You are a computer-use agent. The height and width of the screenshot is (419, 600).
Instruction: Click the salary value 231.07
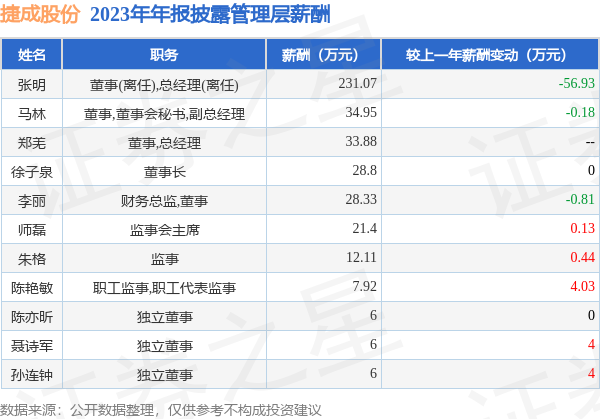point(357,83)
